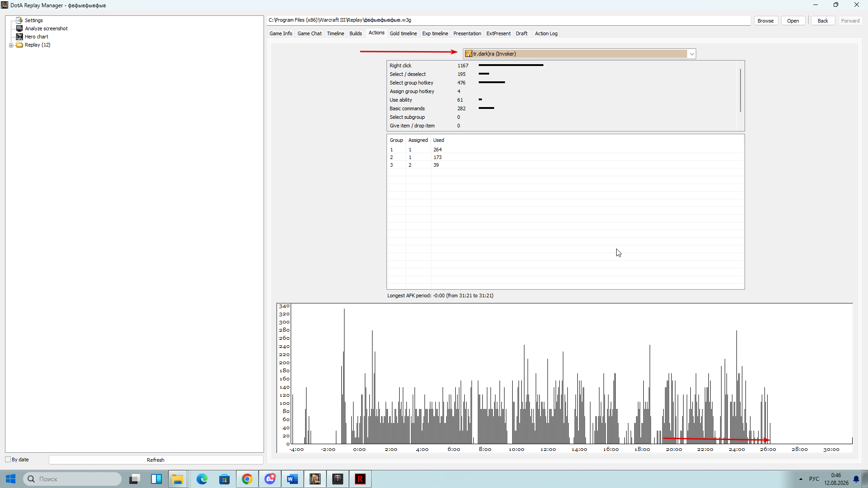
Task: Click the Select group hotkey row
Action: click(562, 83)
